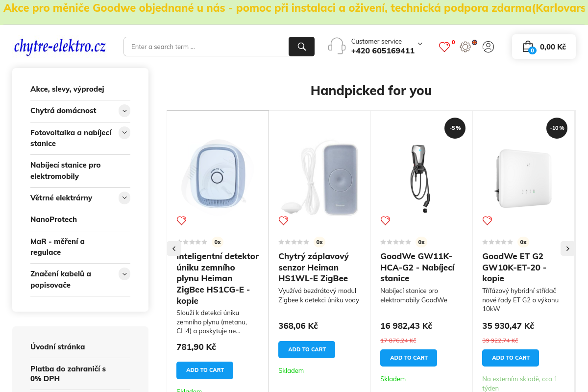
Task: Open the shopping cart icon
Action: tap(528, 47)
